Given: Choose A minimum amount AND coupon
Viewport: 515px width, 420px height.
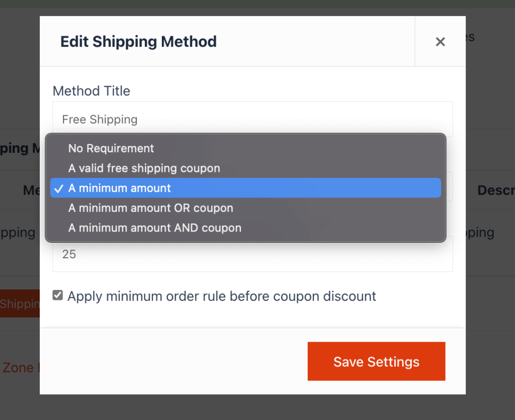Looking at the screenshot, I should [154, 228].
